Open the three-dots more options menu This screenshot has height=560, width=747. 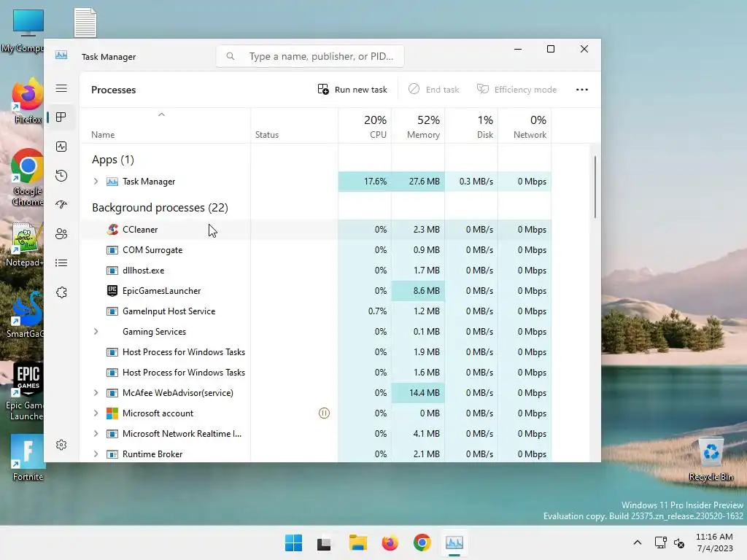point(581,90)
